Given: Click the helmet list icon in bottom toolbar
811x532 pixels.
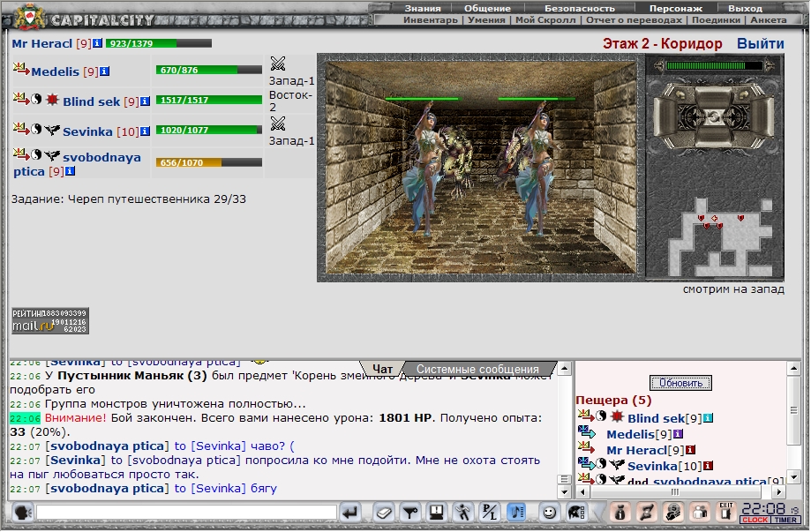Looking at the screenshot, I should pos(575,513).
